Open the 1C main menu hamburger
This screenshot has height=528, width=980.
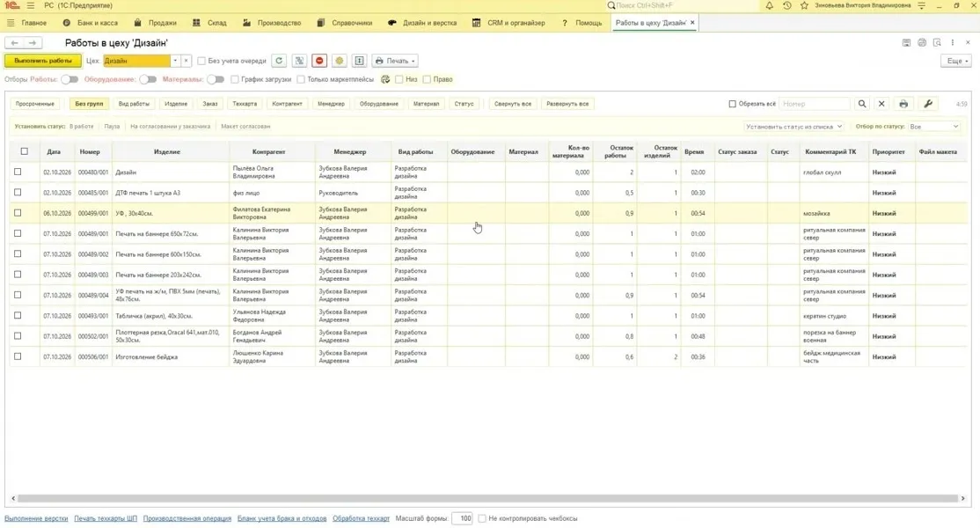tap(31, 5)
